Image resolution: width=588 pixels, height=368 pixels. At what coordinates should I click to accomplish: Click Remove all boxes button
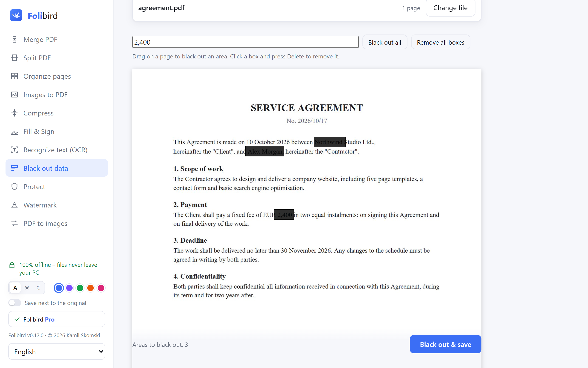tap(441, 42)
